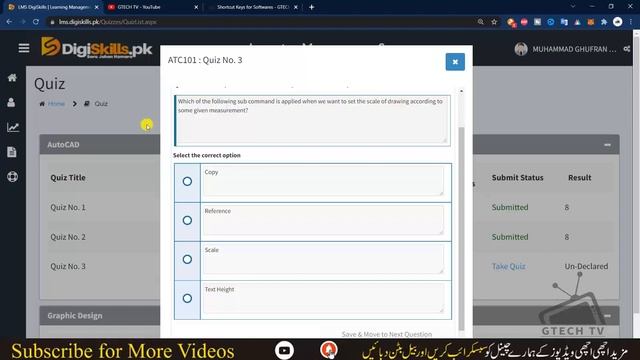Open the extensions puzzle icon
The width and height of the screenshot is (640, 360).
(604, 22)
